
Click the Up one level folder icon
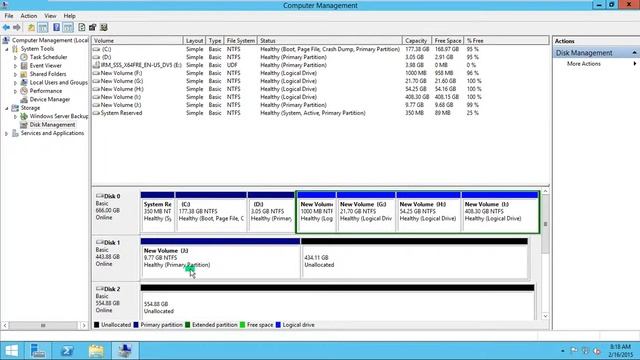[x=31, y=27]
